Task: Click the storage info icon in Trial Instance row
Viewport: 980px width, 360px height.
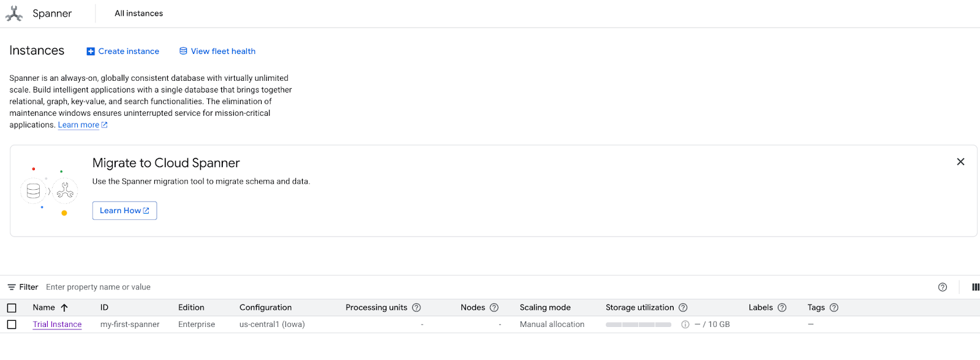Action: coord(685,324)
